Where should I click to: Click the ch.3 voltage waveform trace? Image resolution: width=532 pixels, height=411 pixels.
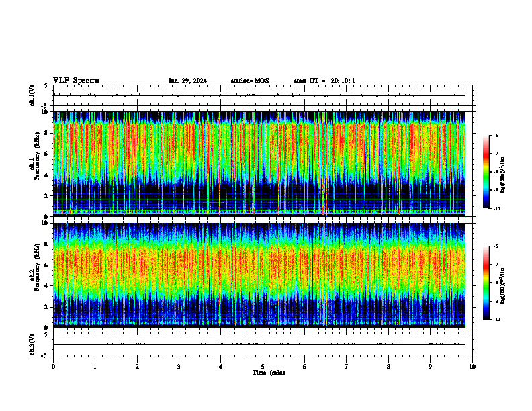259,345
